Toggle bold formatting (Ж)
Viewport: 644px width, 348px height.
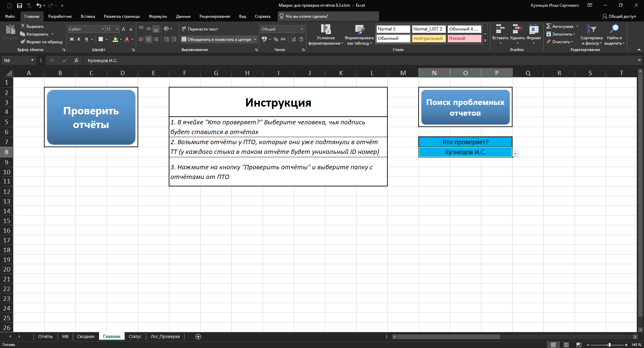[71, 39]
